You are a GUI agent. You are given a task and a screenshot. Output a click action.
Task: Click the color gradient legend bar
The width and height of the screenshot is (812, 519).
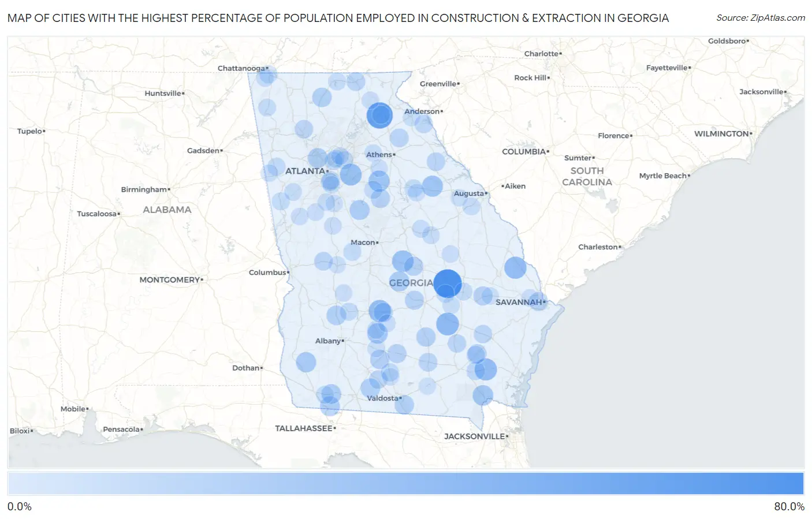(x=405, y=484)
